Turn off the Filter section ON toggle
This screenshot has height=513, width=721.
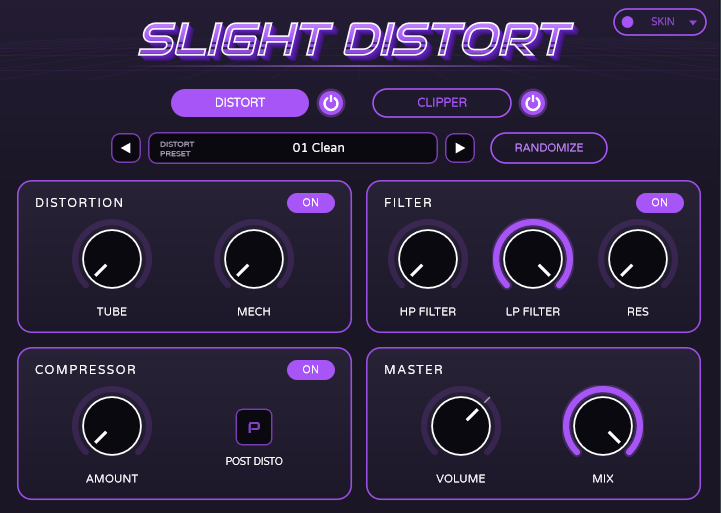pyautogui.click(x=660, y=203)
